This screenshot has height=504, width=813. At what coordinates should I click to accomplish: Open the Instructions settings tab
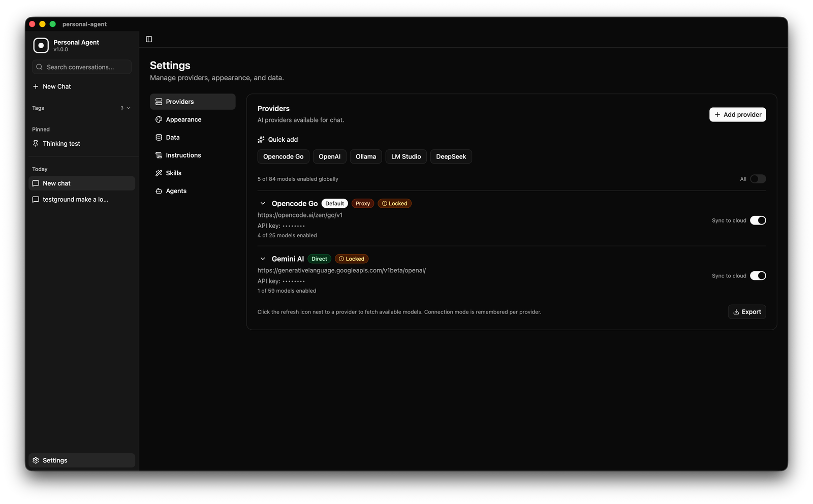[x=193, y=155]
